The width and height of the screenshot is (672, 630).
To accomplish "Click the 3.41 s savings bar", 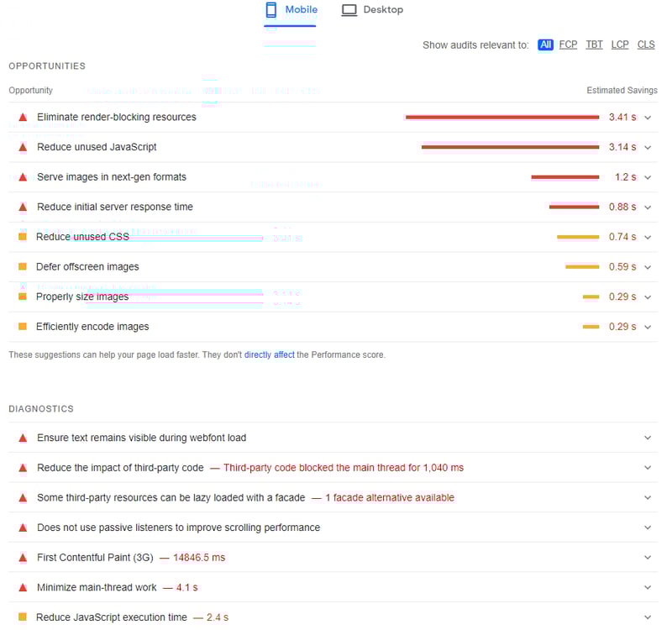I will 502,117.
